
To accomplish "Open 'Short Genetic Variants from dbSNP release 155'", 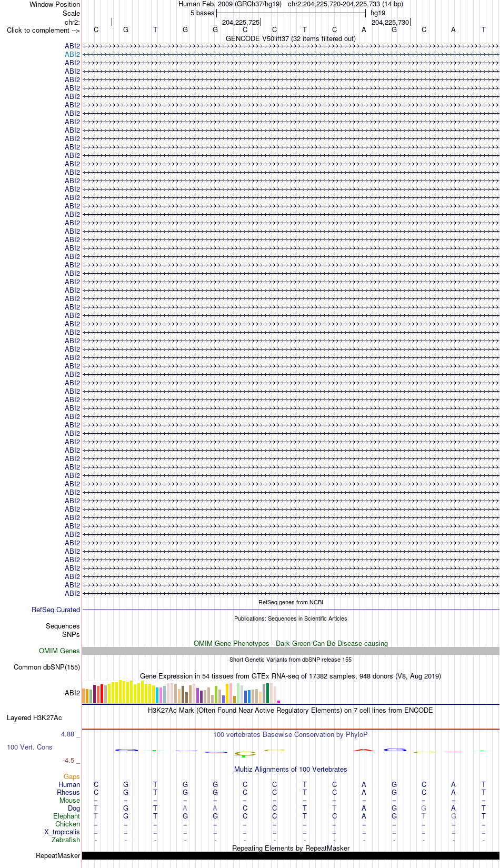I will [x=291, y=660].
